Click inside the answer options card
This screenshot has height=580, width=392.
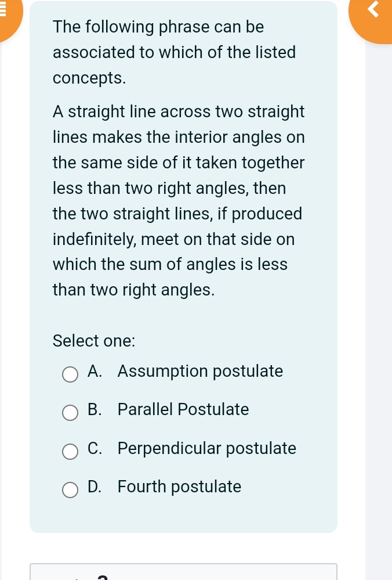coord(183,430)
